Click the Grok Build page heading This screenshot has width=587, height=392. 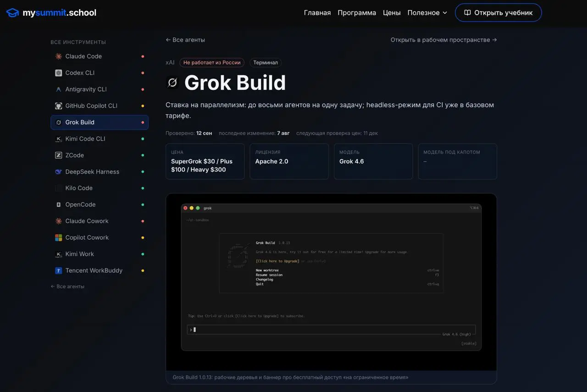point(235,83)
